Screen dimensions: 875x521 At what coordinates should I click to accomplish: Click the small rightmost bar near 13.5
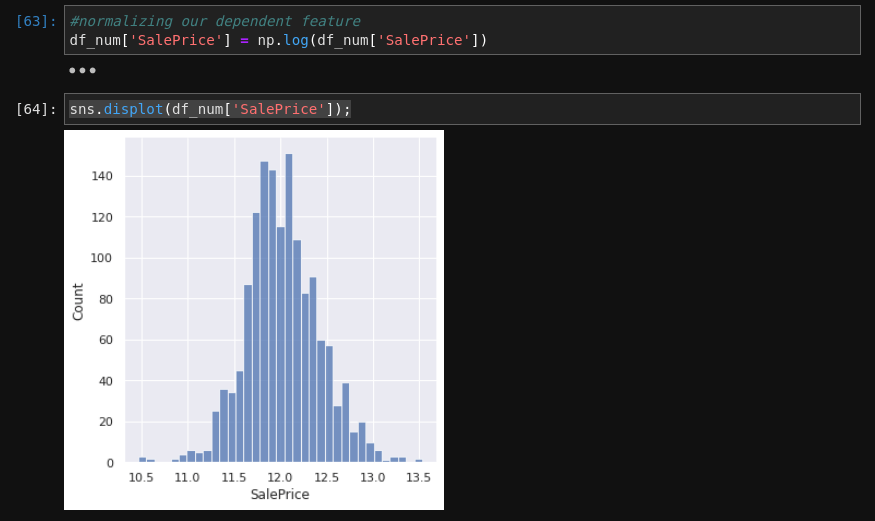point(419,461)
